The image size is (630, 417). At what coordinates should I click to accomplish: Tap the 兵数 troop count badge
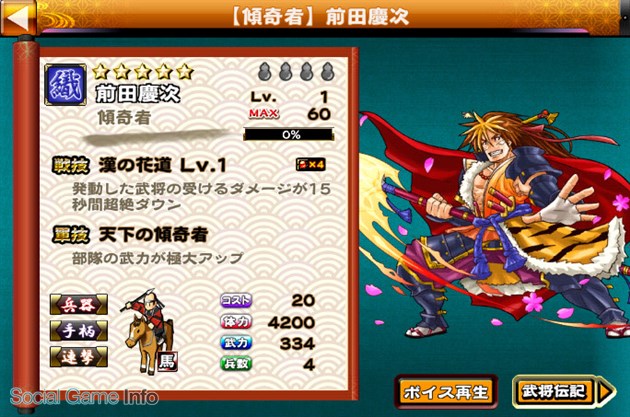(236, 364)
